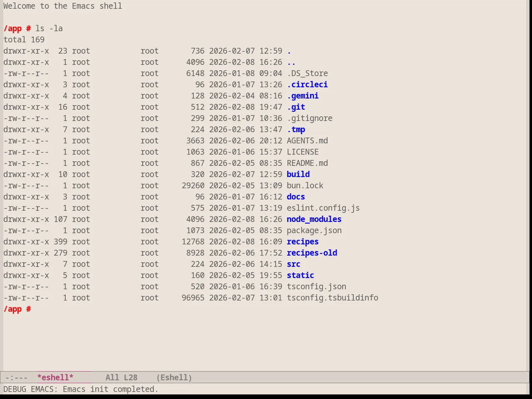This screenshot has width=532, height=399.
Task: Click the 'Welcome to the Emacs shell' banner
Action: click(x=63, y=6)
